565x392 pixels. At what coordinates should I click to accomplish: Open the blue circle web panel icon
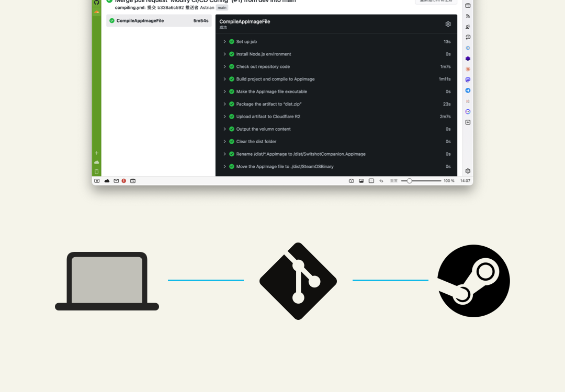468,48
